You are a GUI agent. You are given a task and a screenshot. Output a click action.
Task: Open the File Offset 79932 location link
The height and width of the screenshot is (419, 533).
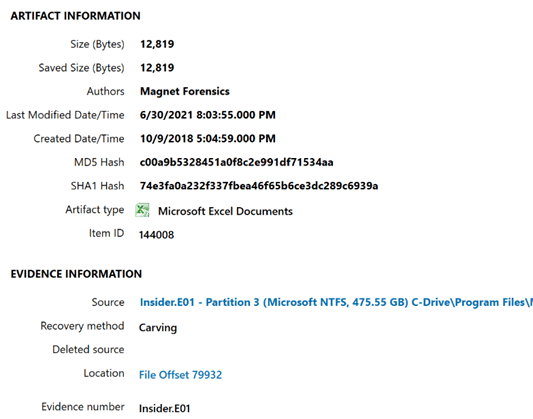[180, 375]
